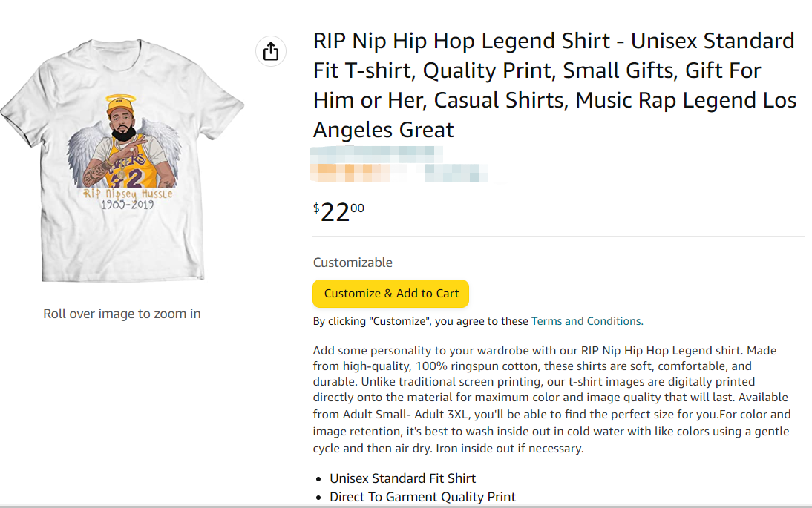812x508 pixels.
Task: Select the $22.00 price
Action: tap(338, 212)
